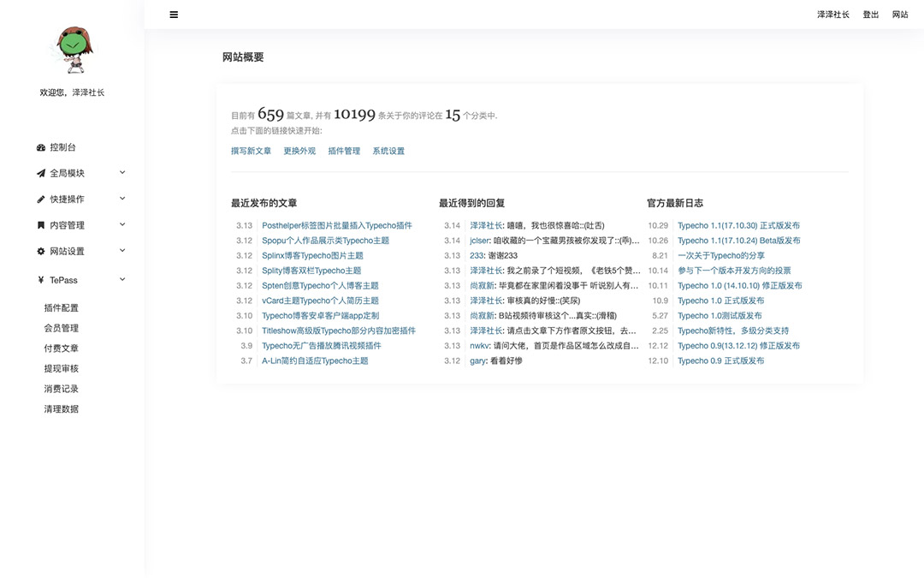This screenshot has width=924, height=578.
Task: Click the 登出 link in top bar
Action: click(x=871, y=15)
